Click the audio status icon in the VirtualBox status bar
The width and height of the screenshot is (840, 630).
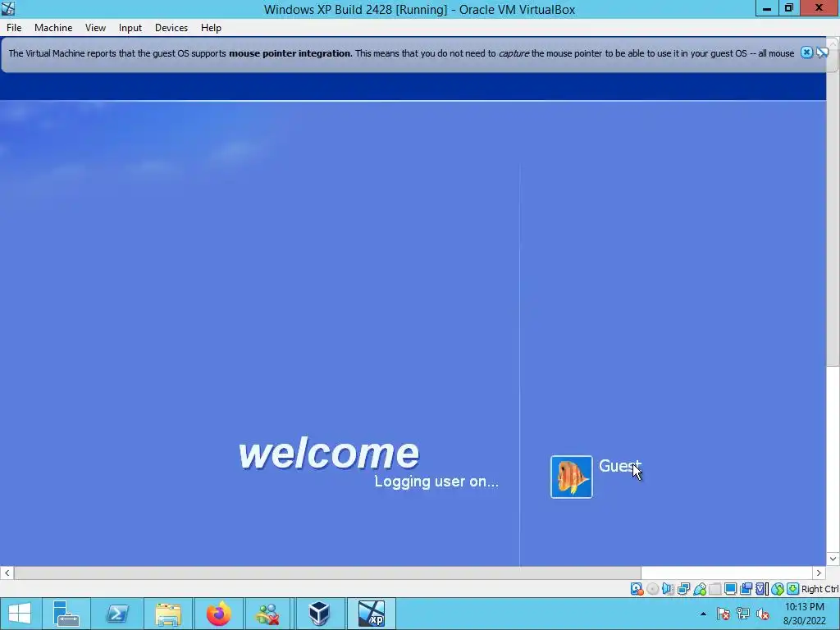pos(668,589)
